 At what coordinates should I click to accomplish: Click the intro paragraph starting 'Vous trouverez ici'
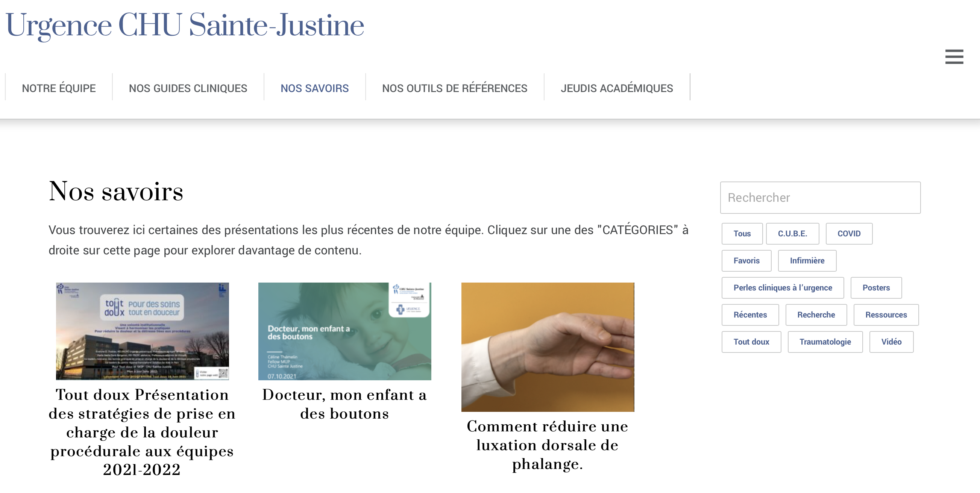point(368,240)
